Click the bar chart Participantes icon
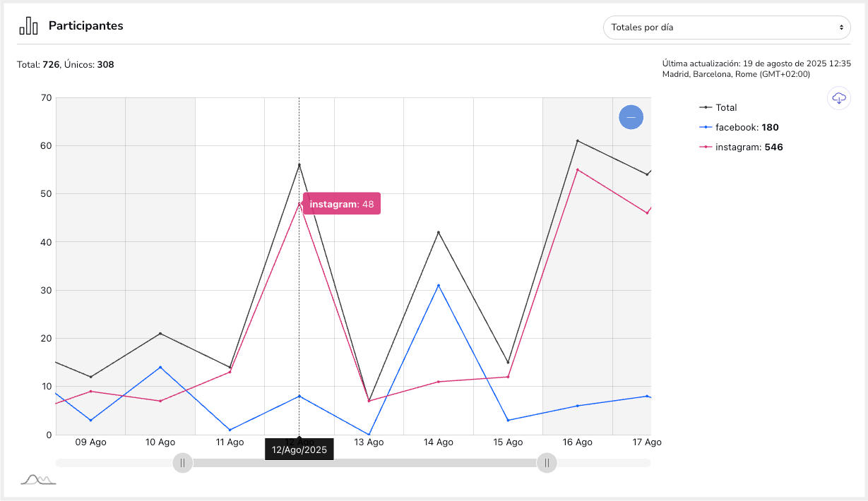This screenshot has width=868, height=501. coord(28,26)
